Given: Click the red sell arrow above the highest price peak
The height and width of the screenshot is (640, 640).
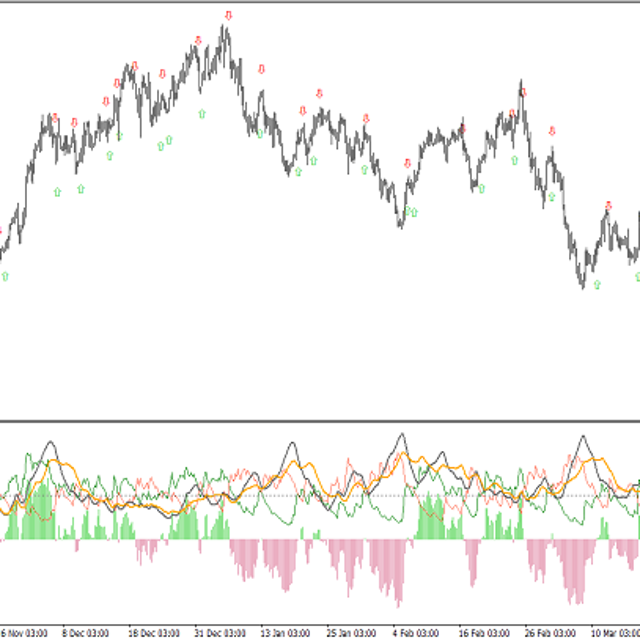Looking at the screenshot, I should (229, 15).
